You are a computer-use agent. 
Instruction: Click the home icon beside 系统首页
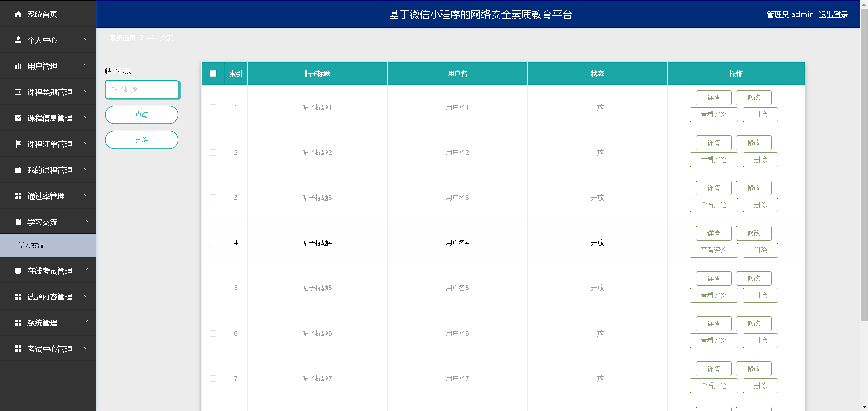(x=18, y=14)
